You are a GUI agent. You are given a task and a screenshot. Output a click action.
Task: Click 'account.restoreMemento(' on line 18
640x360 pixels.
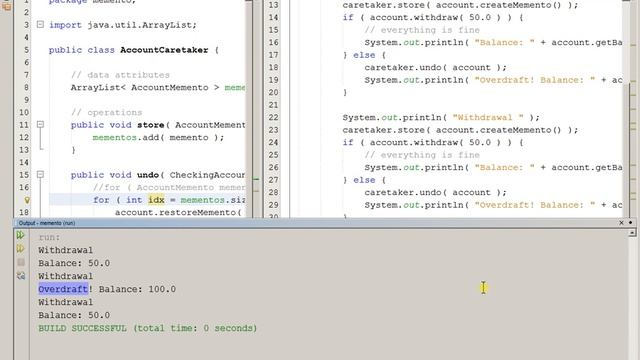point(178,212)
